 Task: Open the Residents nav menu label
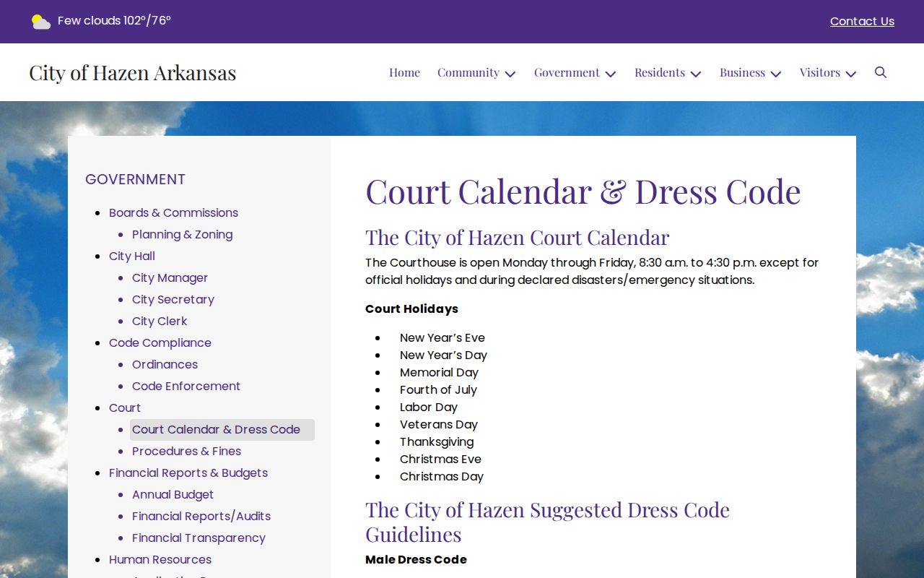pos(660,72)
